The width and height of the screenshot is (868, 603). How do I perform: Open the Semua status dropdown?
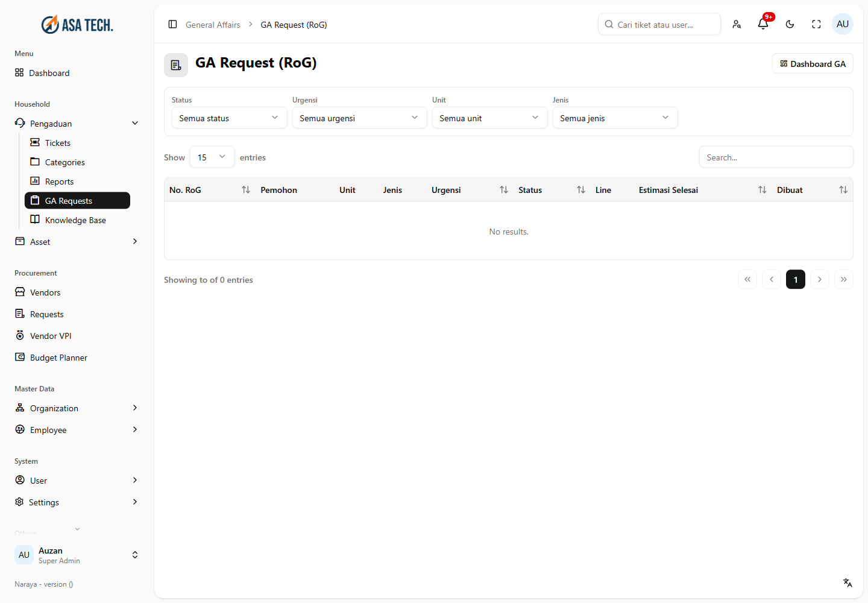(229, 118)
